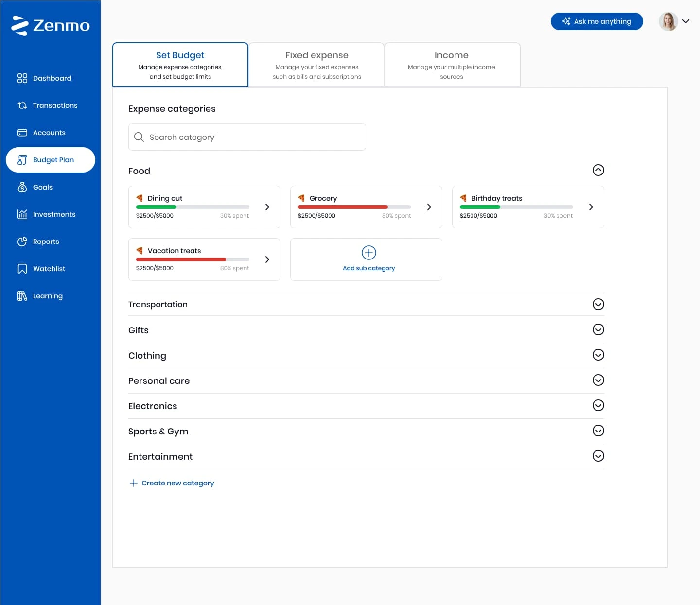Open the profile menu chevron
Image resolution: width=700 pixels, height=605 pixels.
click(x=686, y=21)
